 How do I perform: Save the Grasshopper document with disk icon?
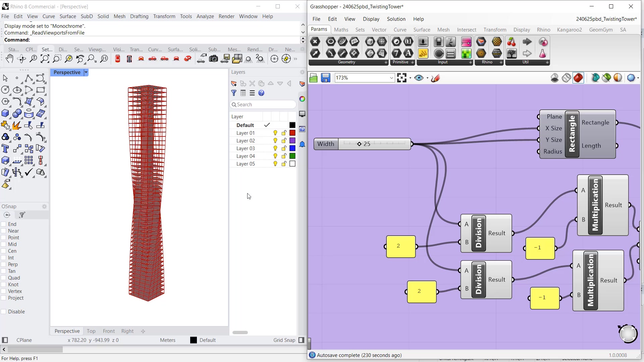pos(325,78)
